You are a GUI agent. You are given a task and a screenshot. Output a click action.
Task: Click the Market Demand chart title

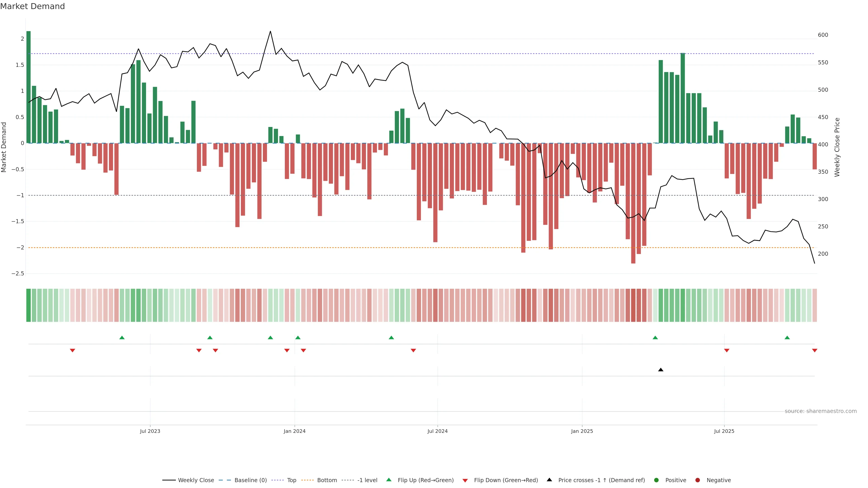[x=32, y=6]
